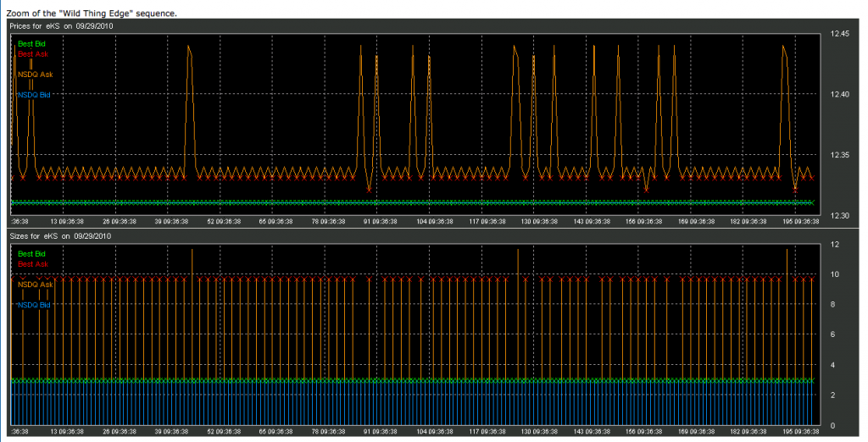Click '169 09:36:38' time label under Prices chart
The image size is (868, 442).
(696, 221)
